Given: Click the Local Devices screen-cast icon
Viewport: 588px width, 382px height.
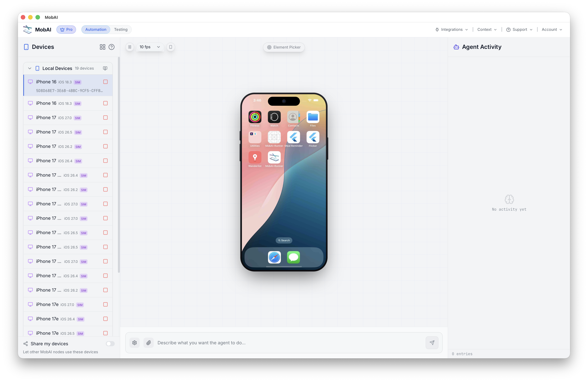Looking at the screenshot, I should [105, 68].
